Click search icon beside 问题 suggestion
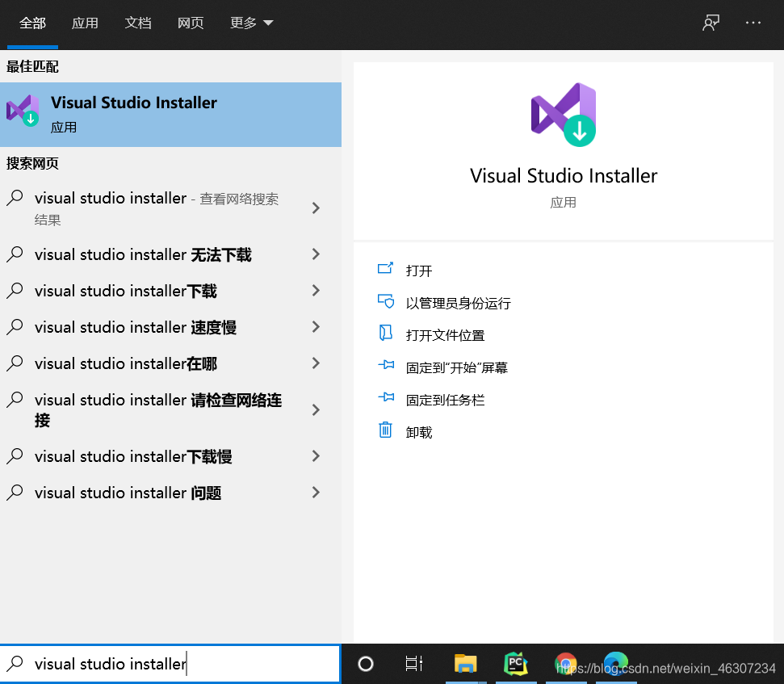 [15, 493]
